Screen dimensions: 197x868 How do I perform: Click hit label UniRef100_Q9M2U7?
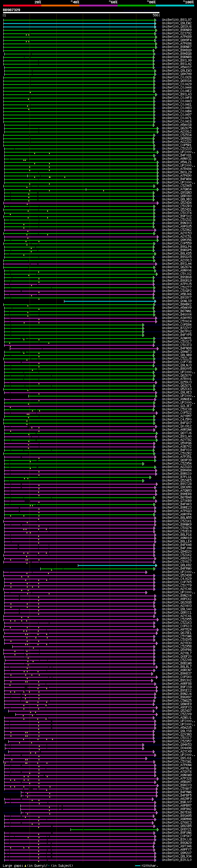click(x=177, y=853)
